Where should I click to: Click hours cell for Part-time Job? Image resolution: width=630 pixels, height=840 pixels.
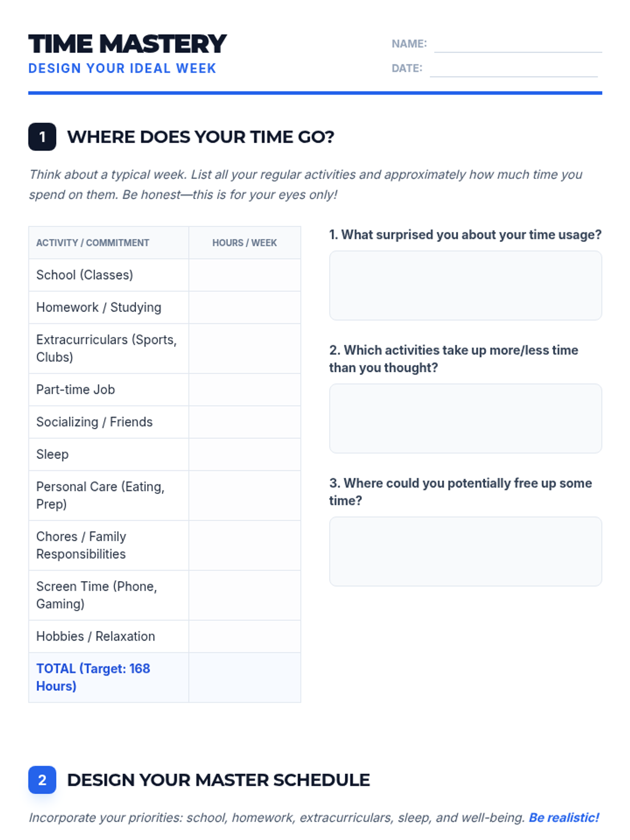point(245,390)
